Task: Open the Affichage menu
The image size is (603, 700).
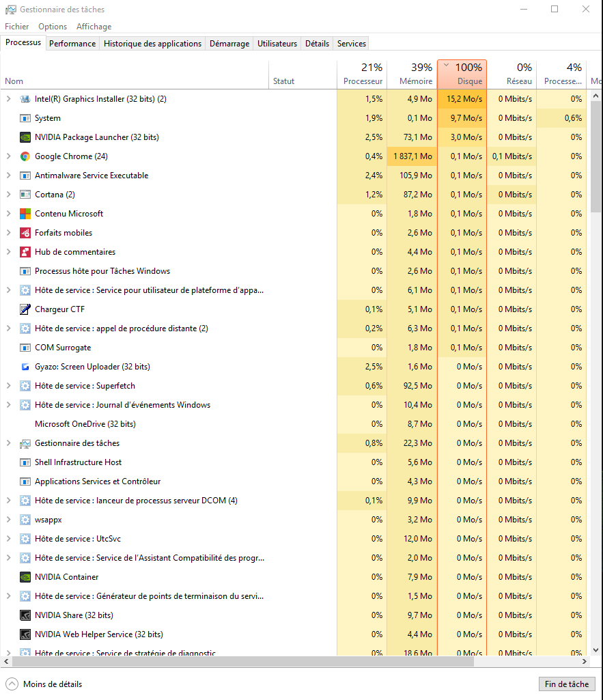Action: point(94,27)
